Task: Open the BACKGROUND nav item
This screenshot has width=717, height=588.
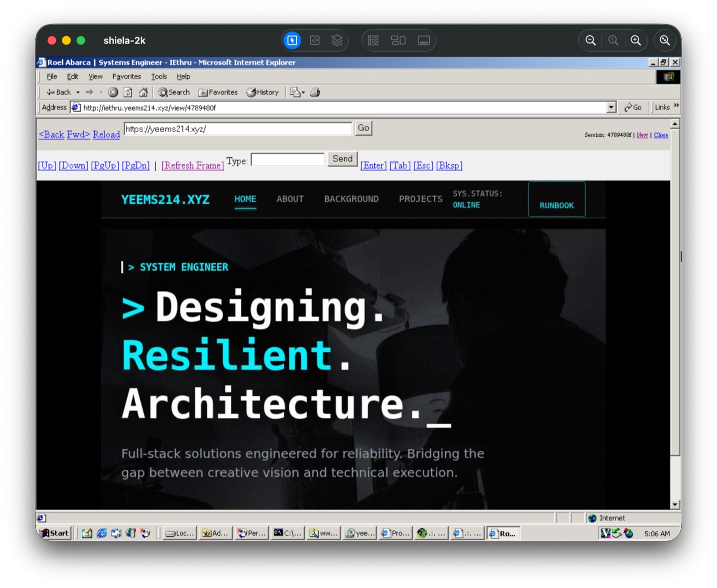Action: (351, 199)
